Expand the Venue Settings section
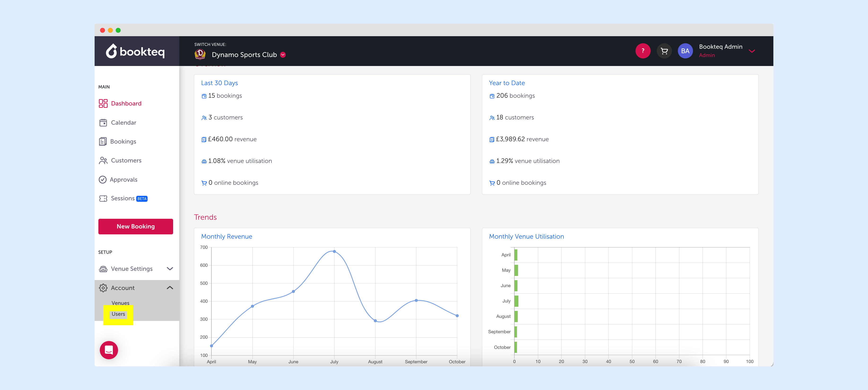 point(170,269)
